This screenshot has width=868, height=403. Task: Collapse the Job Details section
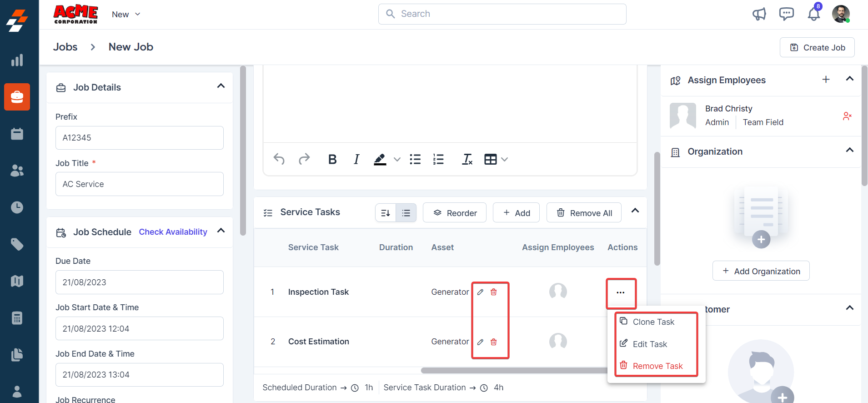pyautogui.click(x=221, y=86)
